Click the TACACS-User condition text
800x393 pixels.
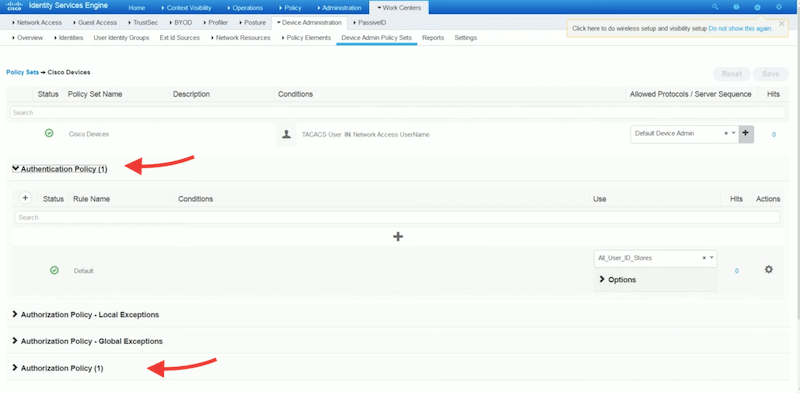coord(365,135)
